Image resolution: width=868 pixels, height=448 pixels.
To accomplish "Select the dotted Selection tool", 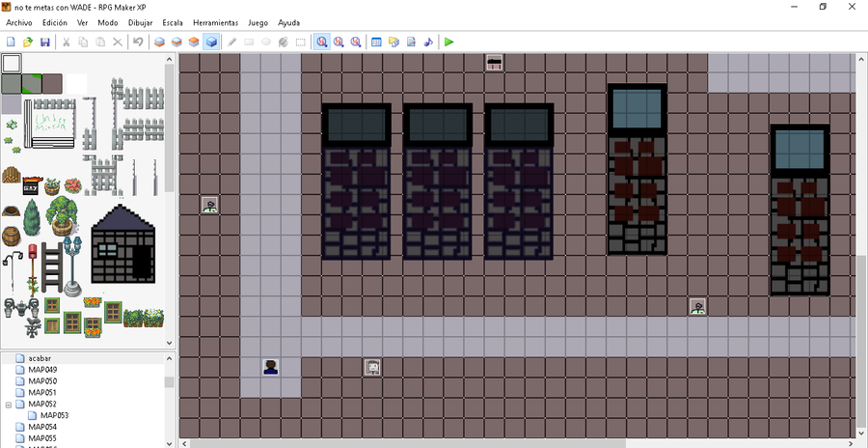I will pyautogui.click(x=301, y=42).
